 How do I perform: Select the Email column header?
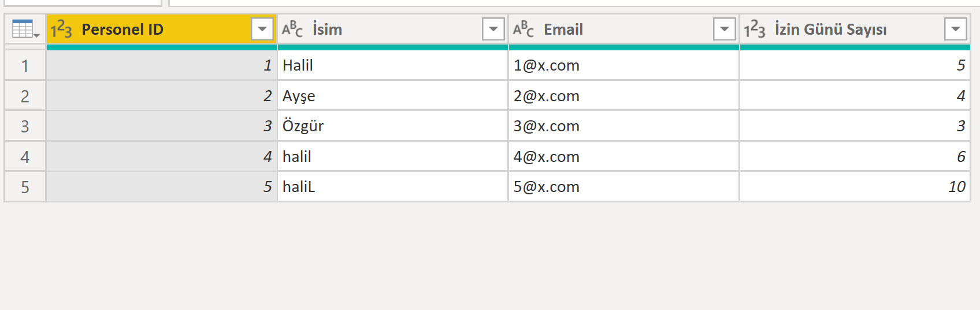624,29
